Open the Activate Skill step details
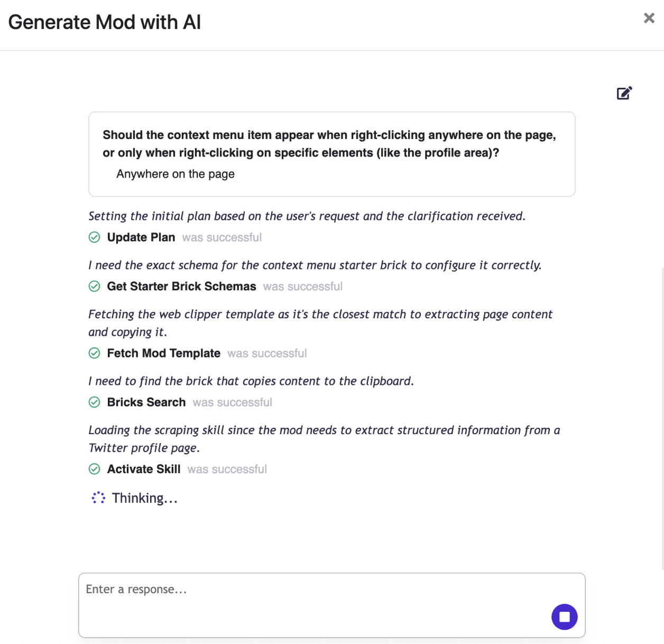Screen dimensions: 664x644 click(144, 469)
